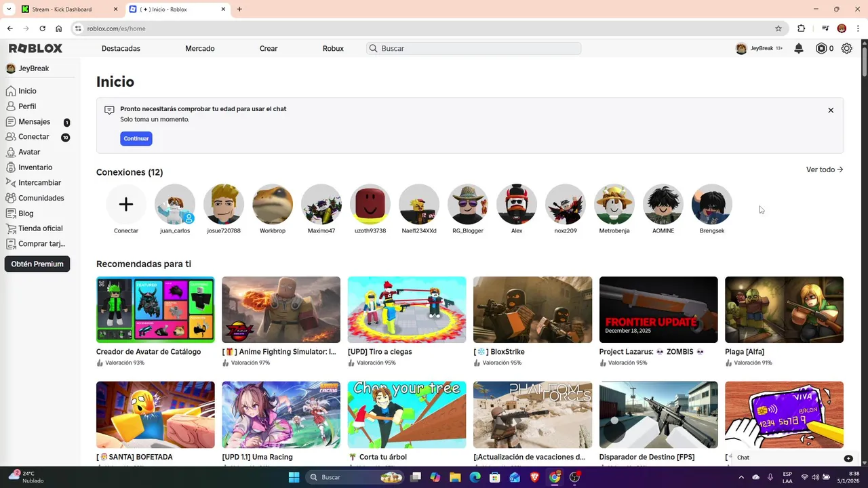Open the Chat panel toggle icon
The image size is (868, 488).
point(848,458)
